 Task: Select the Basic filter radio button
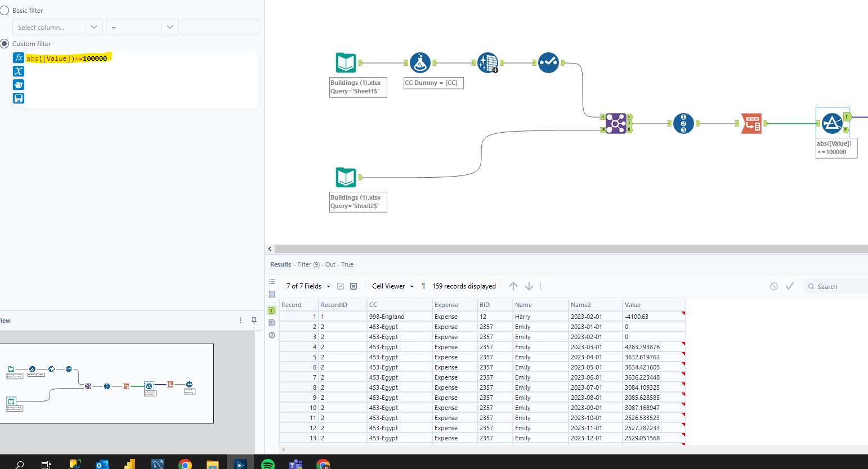[x=6, y=10]
